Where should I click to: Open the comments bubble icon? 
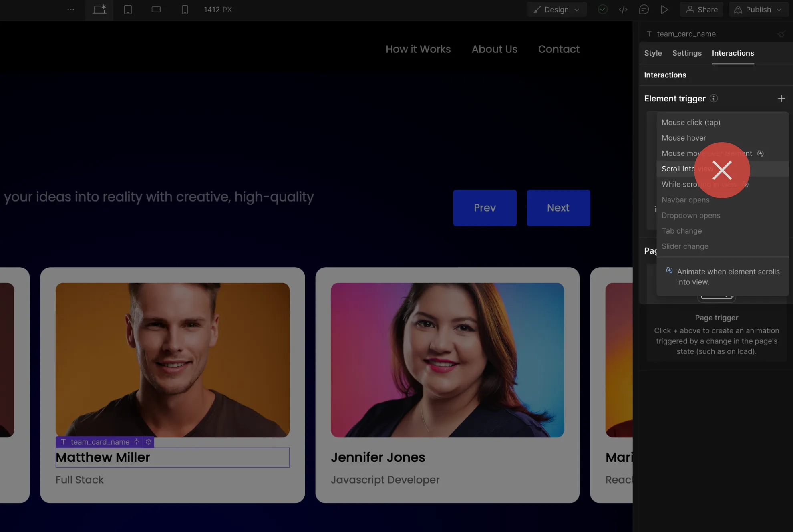(x=644, y=10)
